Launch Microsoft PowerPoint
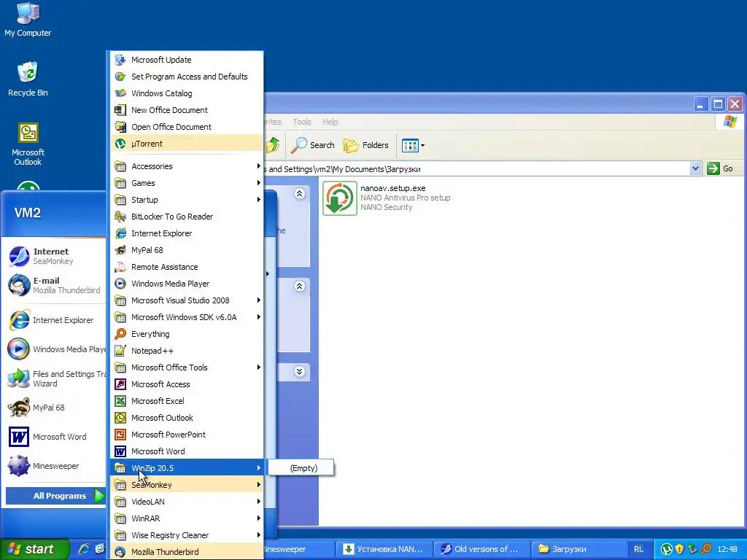 click(x=187, y=435)
